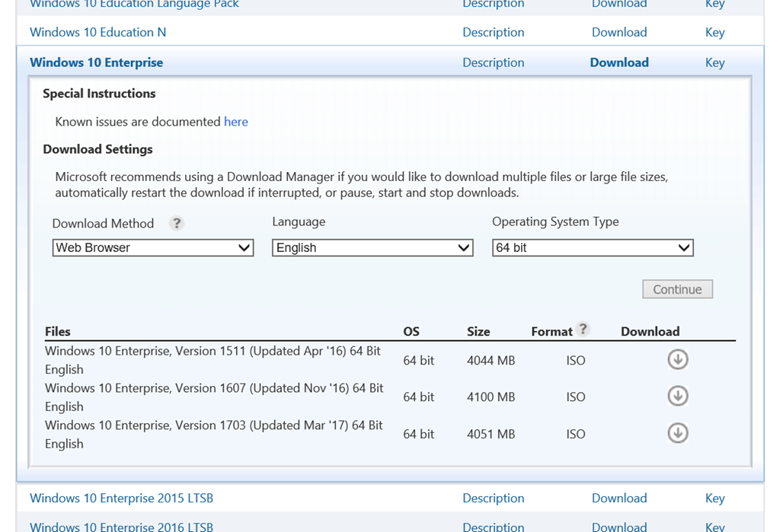The height and width of the screenshot is (532, 780).
Task: Open Description for Windows 10 Enterprise
Action: point(493,63)
